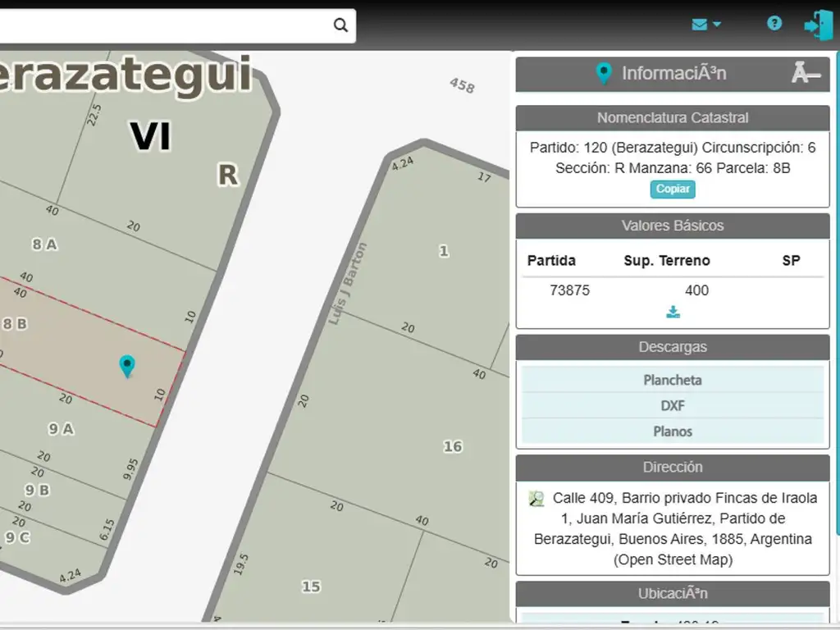This screenshot has width=840, height=630.
Task: Open the help question mark icon
Action: [774, 24]
